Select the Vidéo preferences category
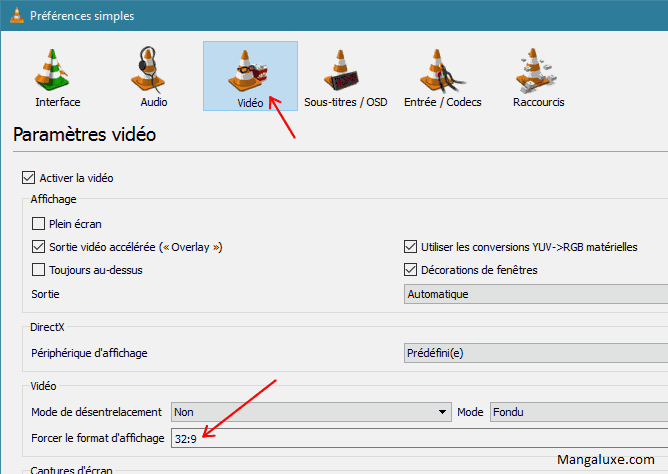 pyautogui.click(x=250, y=76)
